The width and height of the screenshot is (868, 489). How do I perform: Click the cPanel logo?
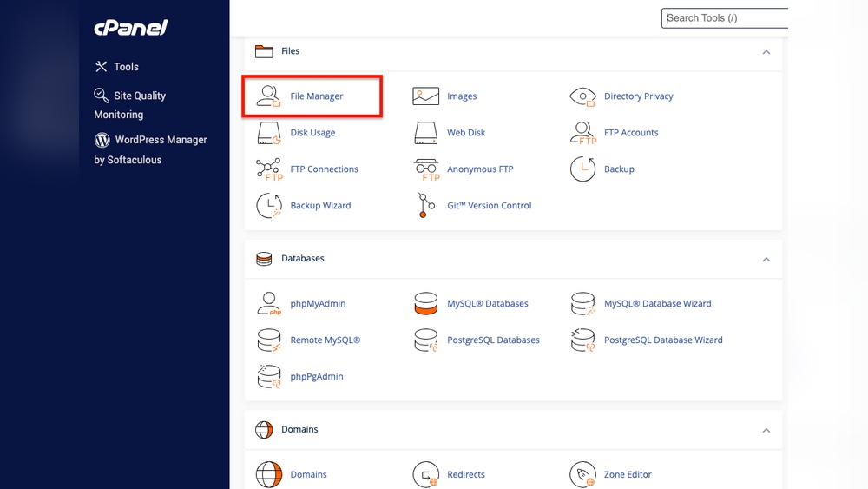[131, 28]
